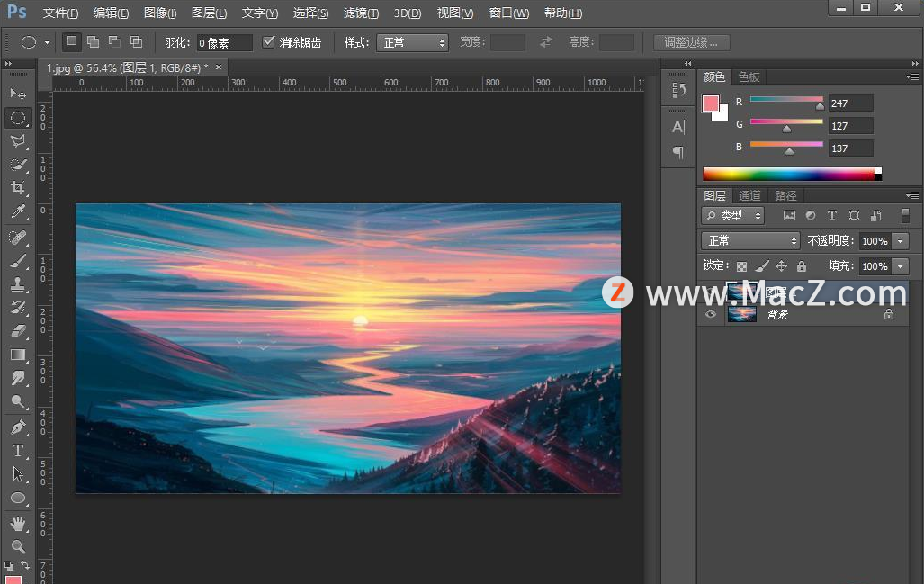Switch to the 通道 channels tab
The width and height of the screenshot is (924, 584).
click(x=749, y=195)
